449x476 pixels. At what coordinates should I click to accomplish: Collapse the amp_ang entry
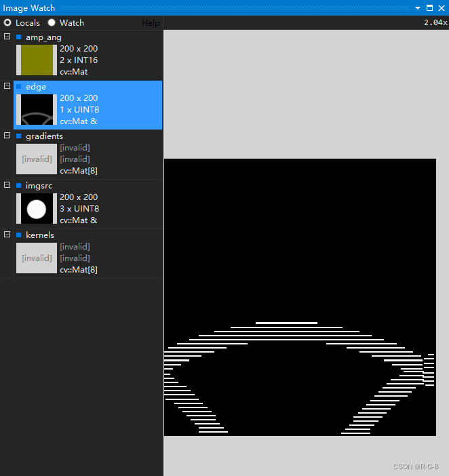7,37
